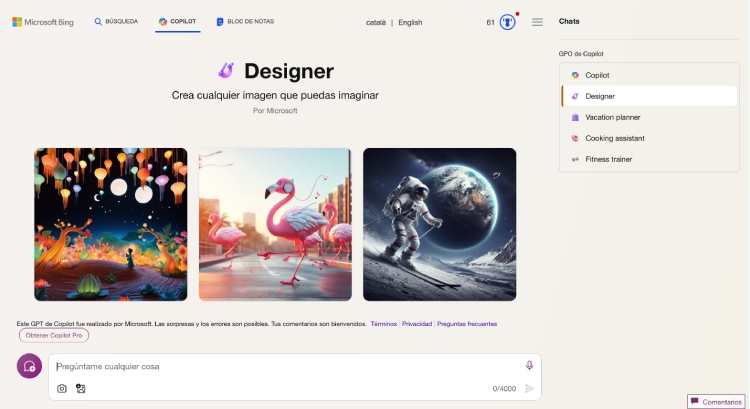
Task: Open the flamingo street image thumbnail
Action: click(x=275, y=224)
